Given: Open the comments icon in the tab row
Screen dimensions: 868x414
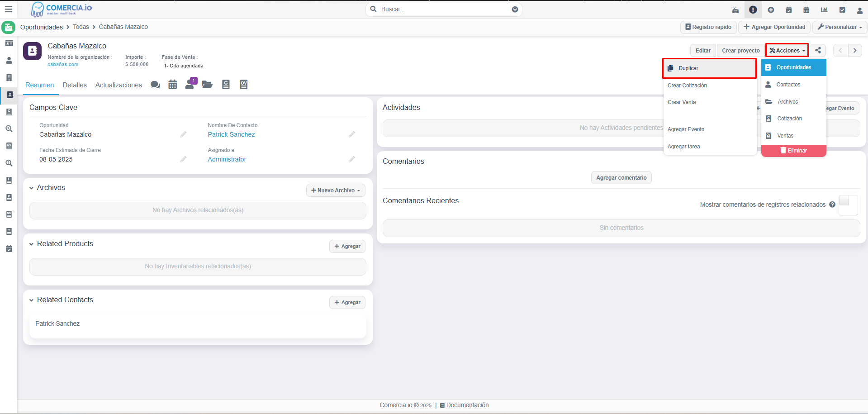Looking at the screenshot, I should click(155, 85).
